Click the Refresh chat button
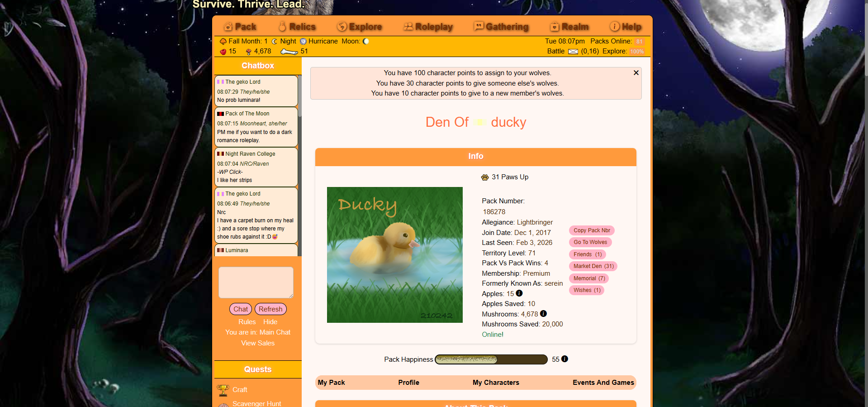 [270, 309]
